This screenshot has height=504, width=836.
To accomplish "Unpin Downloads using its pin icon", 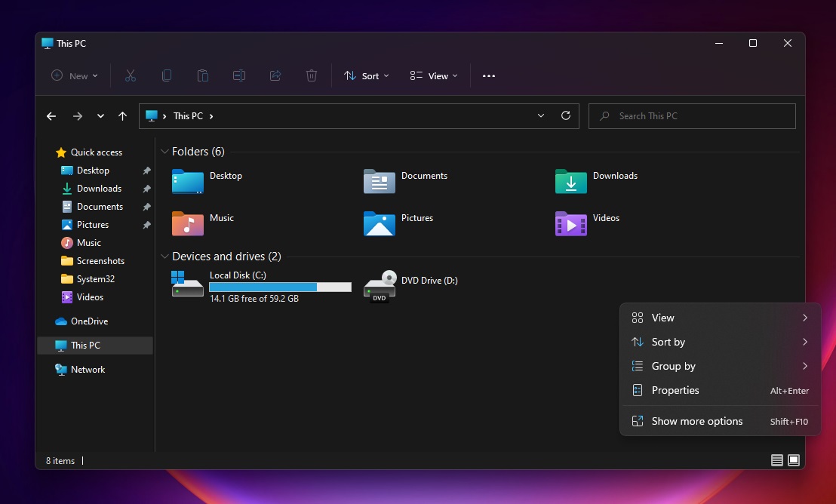I will click(x=146, y=189).
